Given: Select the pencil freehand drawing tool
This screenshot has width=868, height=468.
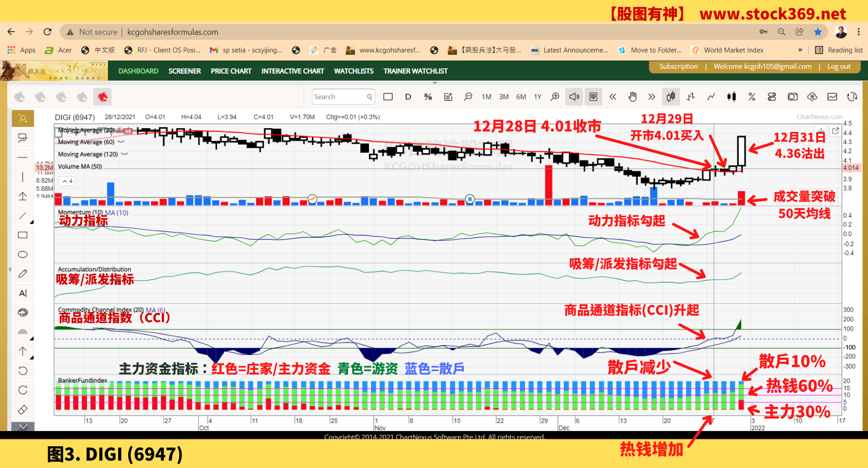Looking at the screenshot, I should pos(23,274).
